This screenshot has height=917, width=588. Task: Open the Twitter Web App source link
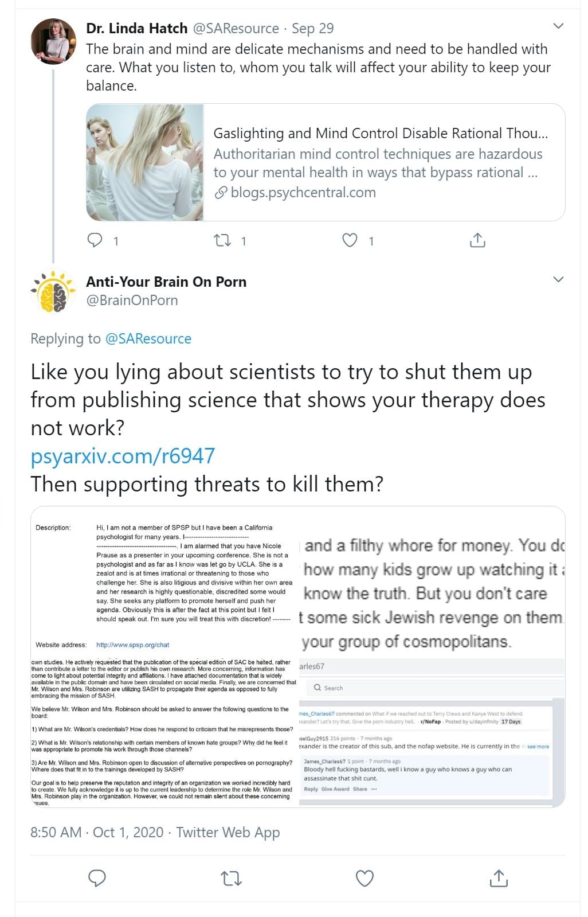[228, 832]
